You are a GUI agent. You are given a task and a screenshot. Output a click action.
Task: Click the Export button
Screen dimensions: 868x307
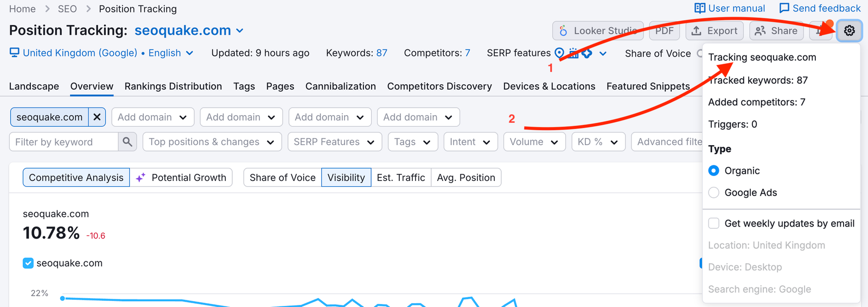click(x=714, y=31)
